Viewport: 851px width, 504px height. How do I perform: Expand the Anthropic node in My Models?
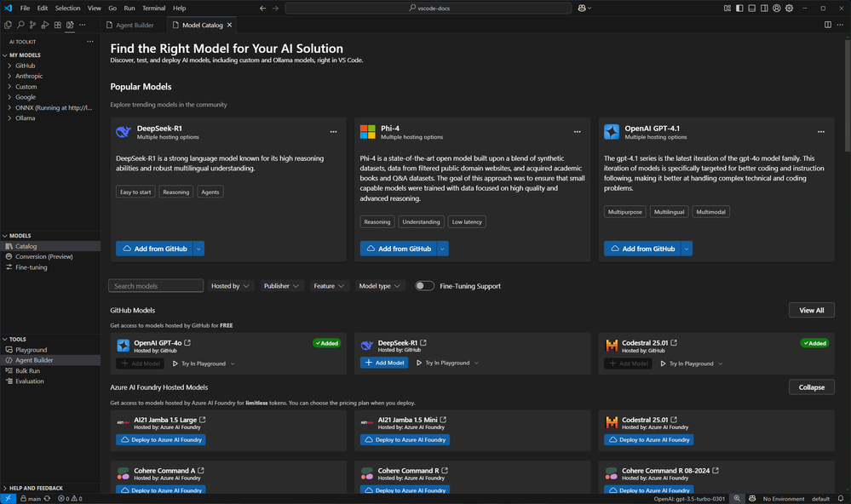(x=29, y=76)
